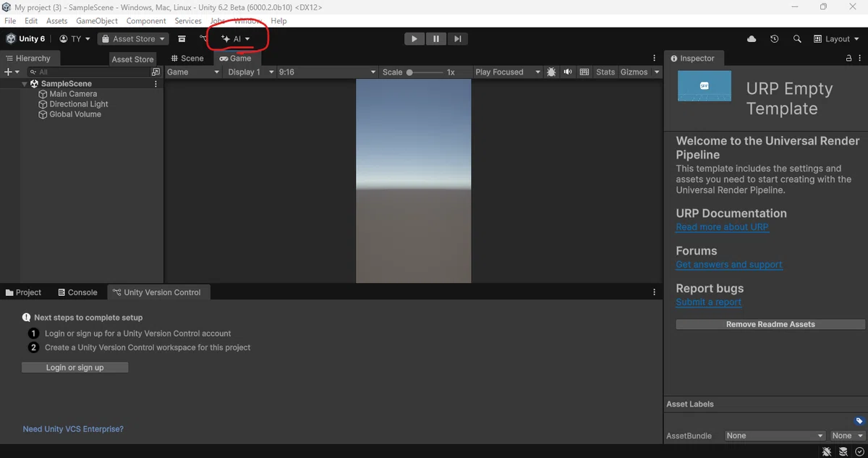Screen dimensions: 868x458
Task: Open the Gizmos dropdown arrow
Action: [657, 72]
